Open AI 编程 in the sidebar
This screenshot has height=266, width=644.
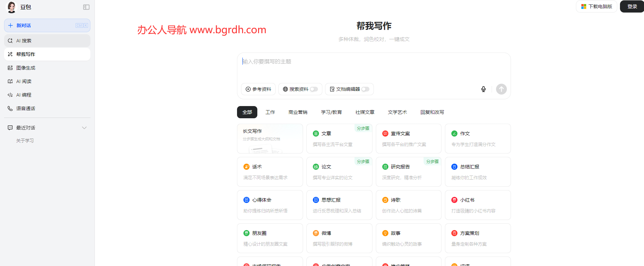click(x=47, y=95)
